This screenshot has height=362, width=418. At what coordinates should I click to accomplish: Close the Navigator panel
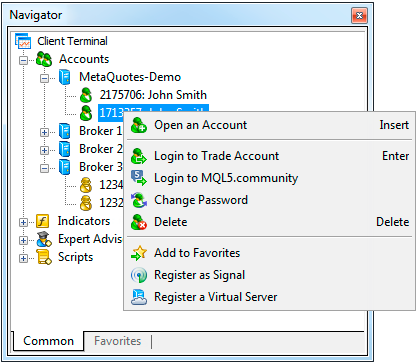tap(359, 15)
